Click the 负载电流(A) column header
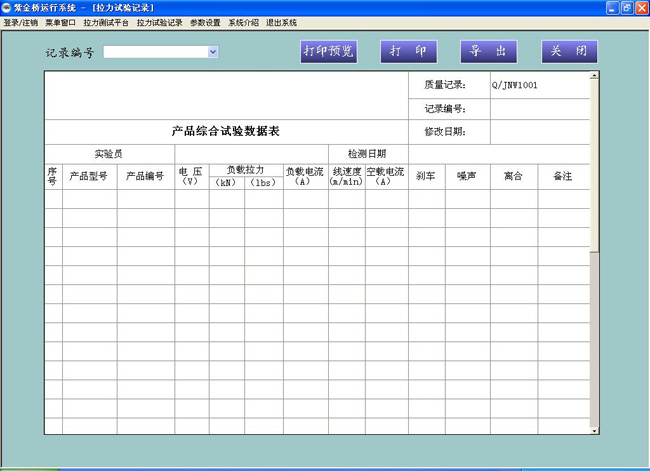This screenshot has width=650, height=471. (306, 177)
